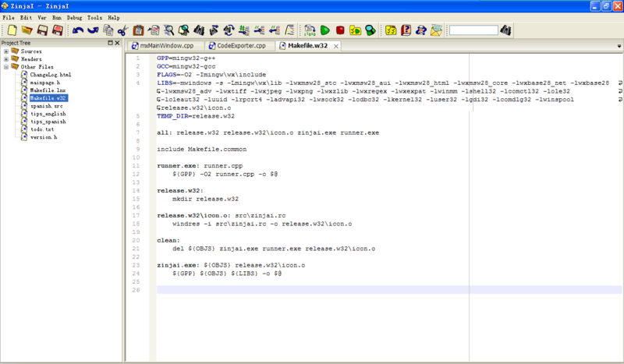Open a file with the yellow folder icon

click(27, 30)
